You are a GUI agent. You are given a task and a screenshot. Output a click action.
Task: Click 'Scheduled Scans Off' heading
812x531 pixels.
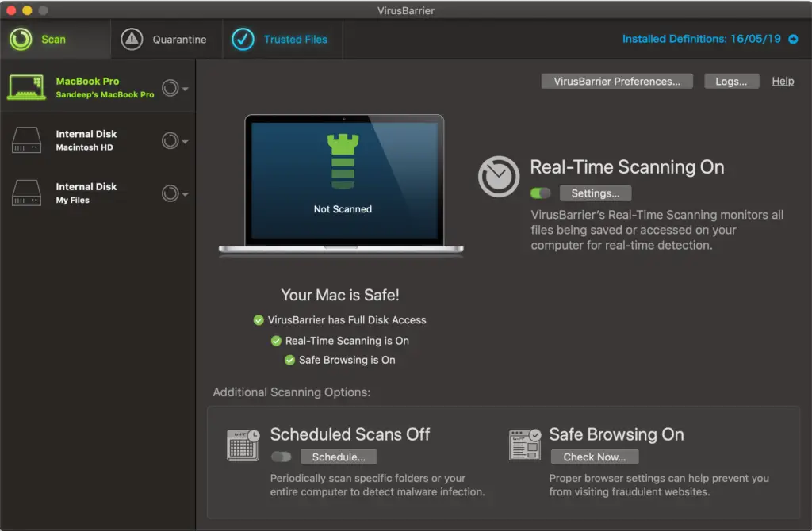click(x=350, y=434)
